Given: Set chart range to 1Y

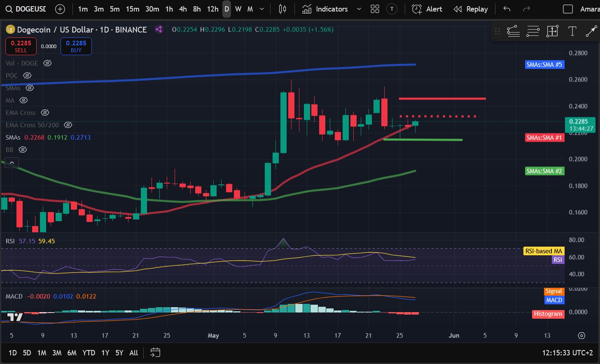Looking at the screenshot, I should 105,352.
